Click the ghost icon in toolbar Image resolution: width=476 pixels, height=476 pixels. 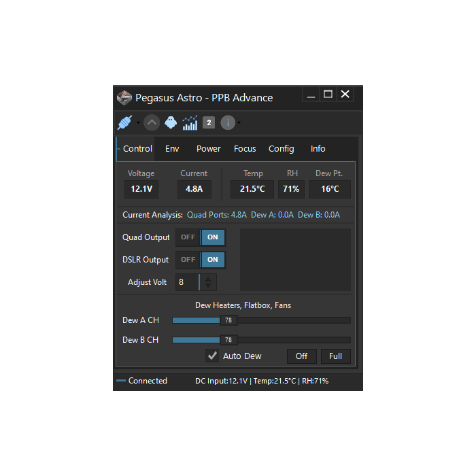tap(170, 122)
